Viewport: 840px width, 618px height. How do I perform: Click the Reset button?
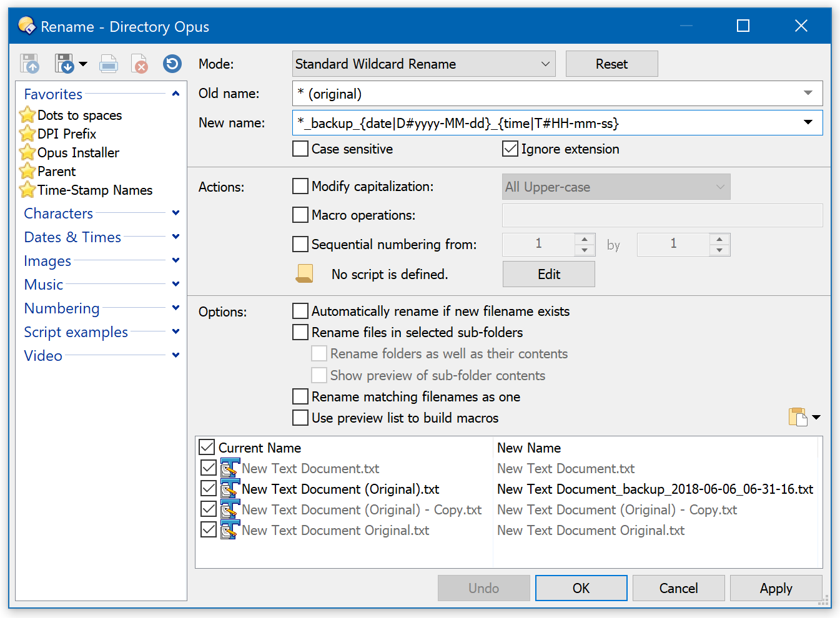point(611,64)
